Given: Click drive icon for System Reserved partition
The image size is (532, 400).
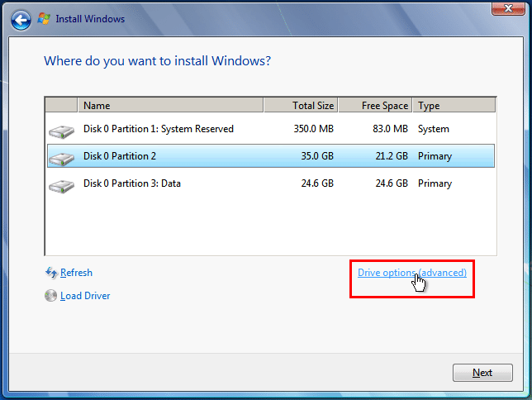Looking at the screenshot, I should 61,131.
